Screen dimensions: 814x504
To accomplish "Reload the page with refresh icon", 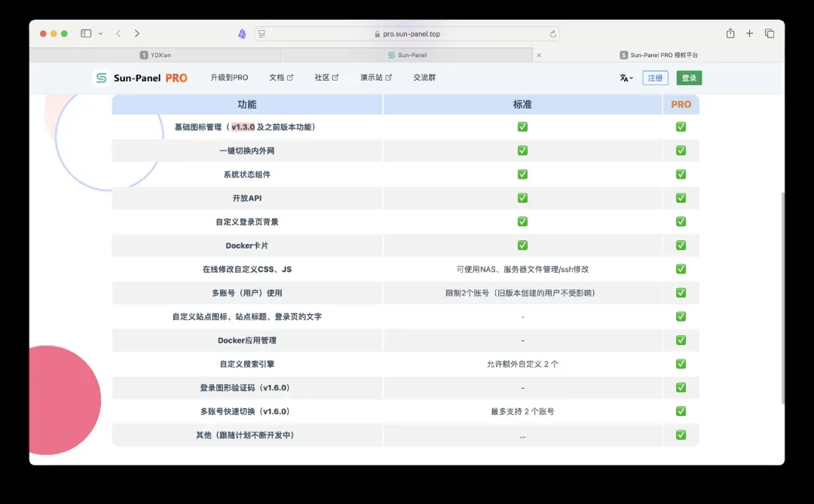I will click(x=552, y=34).
